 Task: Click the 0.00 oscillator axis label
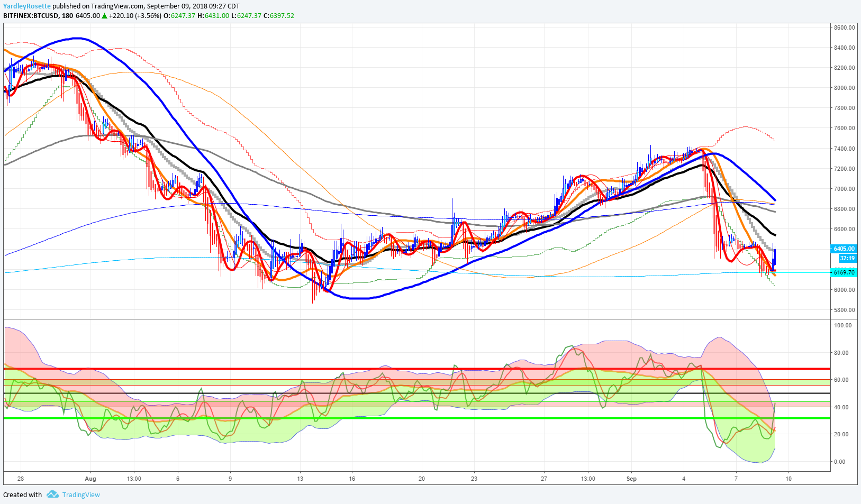[x=839, y=462]
